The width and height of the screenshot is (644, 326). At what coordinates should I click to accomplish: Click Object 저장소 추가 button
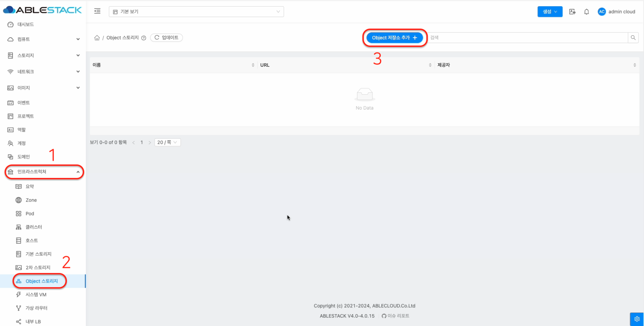click(x=394, y=38)
